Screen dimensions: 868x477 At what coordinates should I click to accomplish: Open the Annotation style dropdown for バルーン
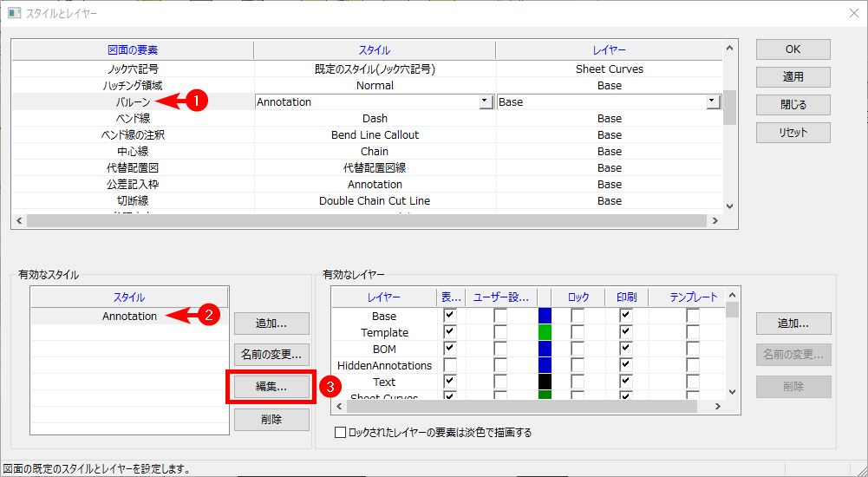pyautogui.click(x=486, y=102)
